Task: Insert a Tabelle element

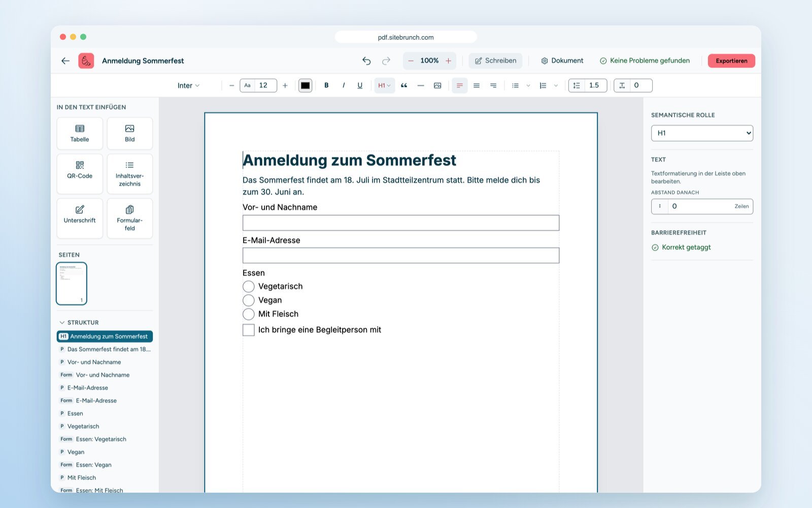Action: (80, 134)
